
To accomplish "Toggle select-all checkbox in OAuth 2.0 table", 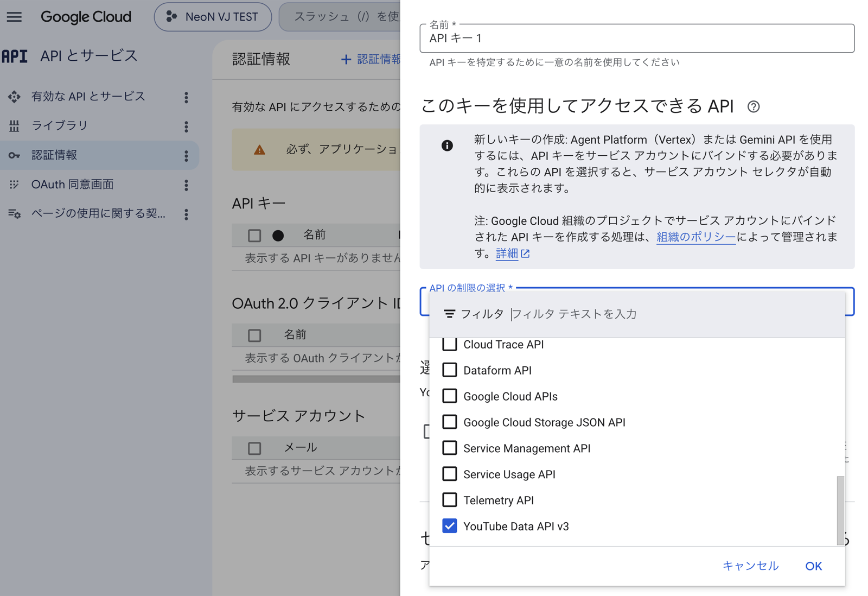I will (x=254, y=335).
